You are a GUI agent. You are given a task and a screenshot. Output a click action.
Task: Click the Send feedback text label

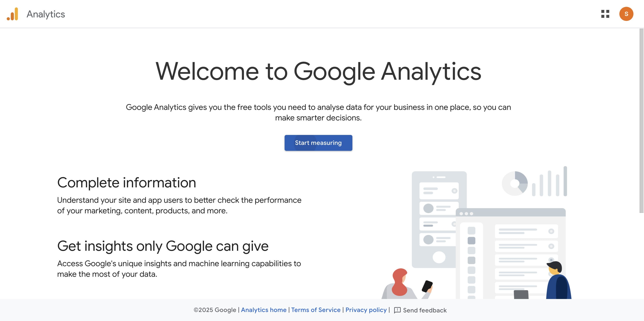tap(425, 310)
